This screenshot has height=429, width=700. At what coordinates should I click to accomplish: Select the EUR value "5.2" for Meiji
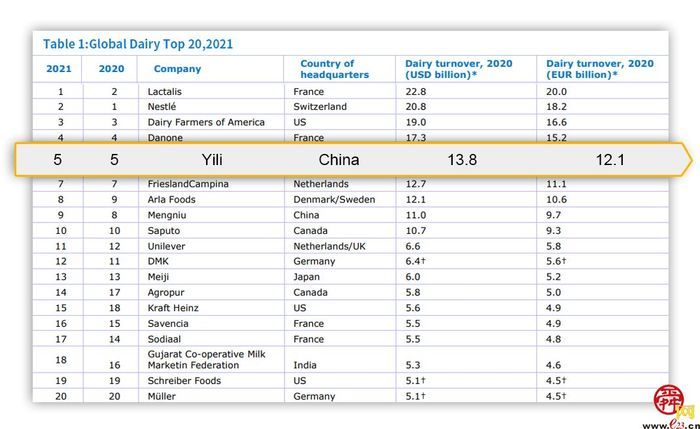(x=554, y=277)
